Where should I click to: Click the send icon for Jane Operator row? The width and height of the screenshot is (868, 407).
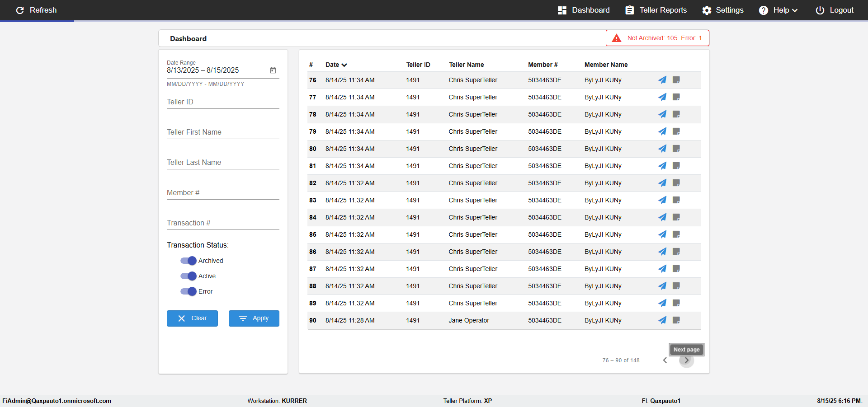click(662, 320)
